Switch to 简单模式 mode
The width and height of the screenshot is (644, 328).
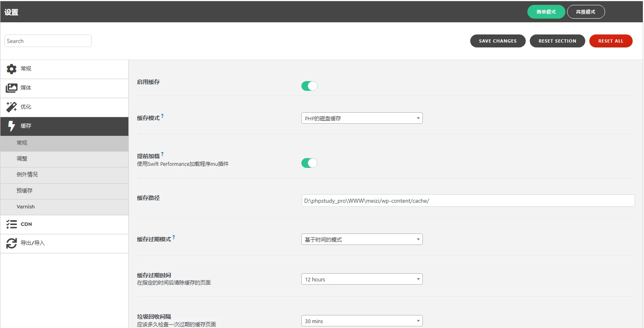[546, 12]
